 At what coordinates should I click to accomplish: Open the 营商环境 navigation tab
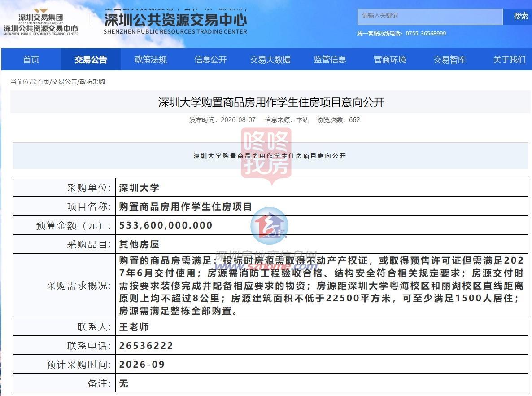pyautogui.click(x=389, y=59)
